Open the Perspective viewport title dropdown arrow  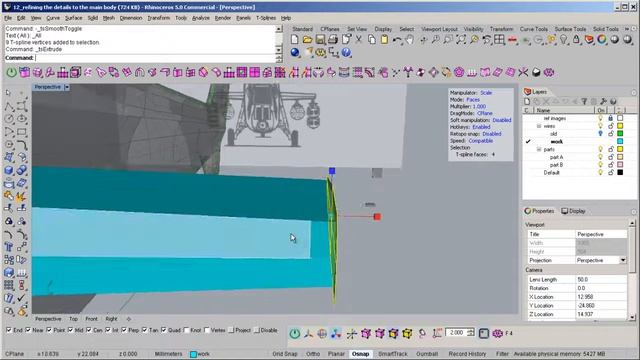(67, 87)
